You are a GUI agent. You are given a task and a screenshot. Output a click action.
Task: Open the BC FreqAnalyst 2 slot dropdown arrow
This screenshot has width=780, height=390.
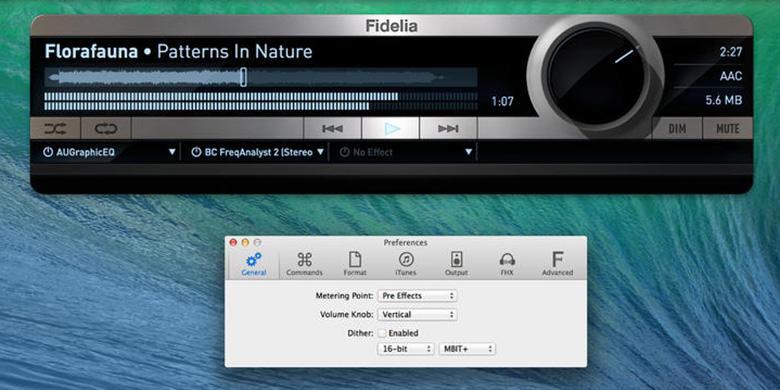click(320, 152)
